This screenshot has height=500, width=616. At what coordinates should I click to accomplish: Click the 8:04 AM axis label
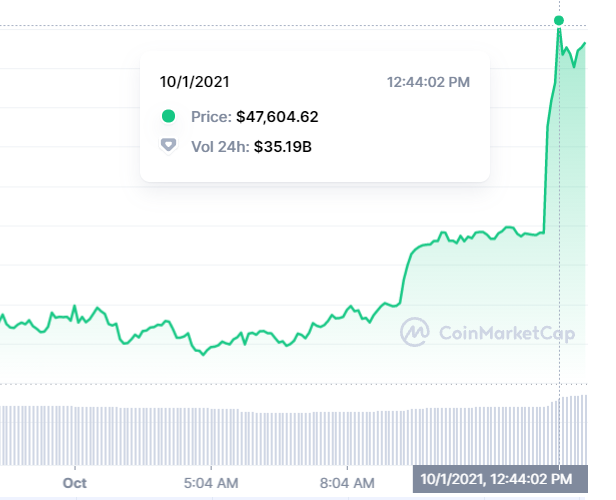[347, 482]
